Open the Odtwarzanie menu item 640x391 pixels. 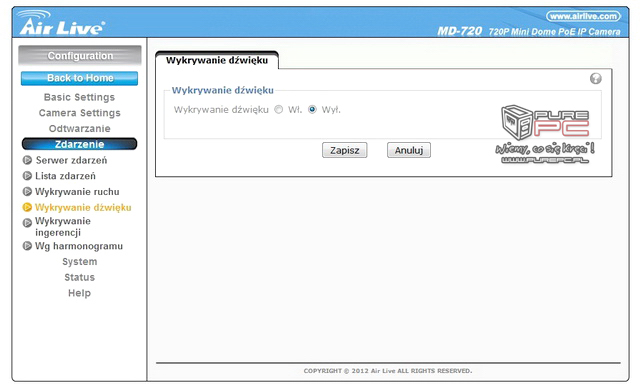tap(79, 129)
